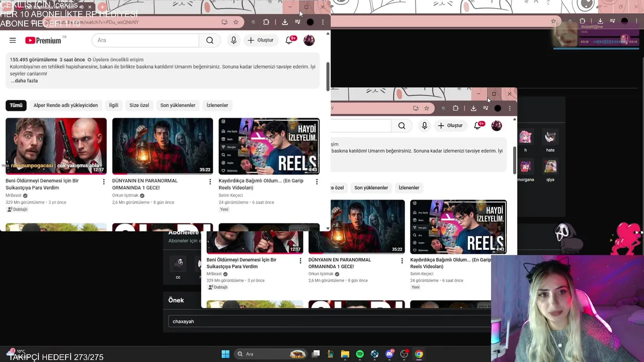This screenshot has height=362, width=644.
Task: Bookmark page with star in front browser toolbar
Action: tap(235, 22)
